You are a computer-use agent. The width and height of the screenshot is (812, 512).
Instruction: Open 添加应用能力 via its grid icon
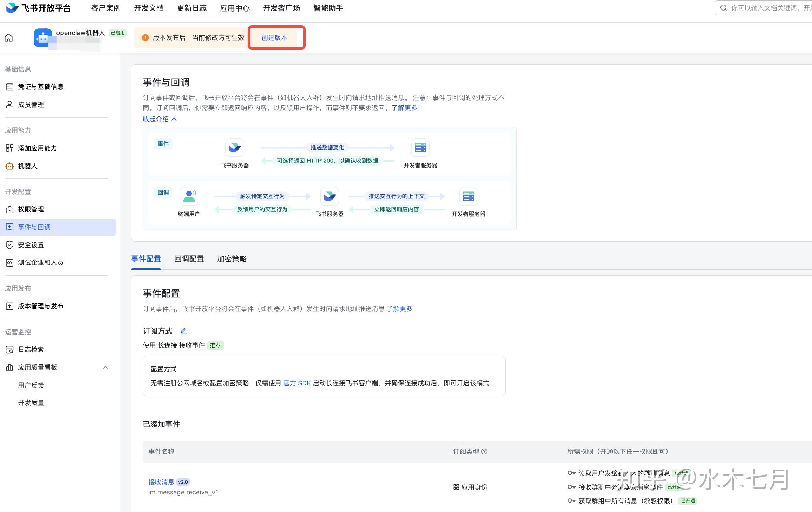(x=9, y=148)
